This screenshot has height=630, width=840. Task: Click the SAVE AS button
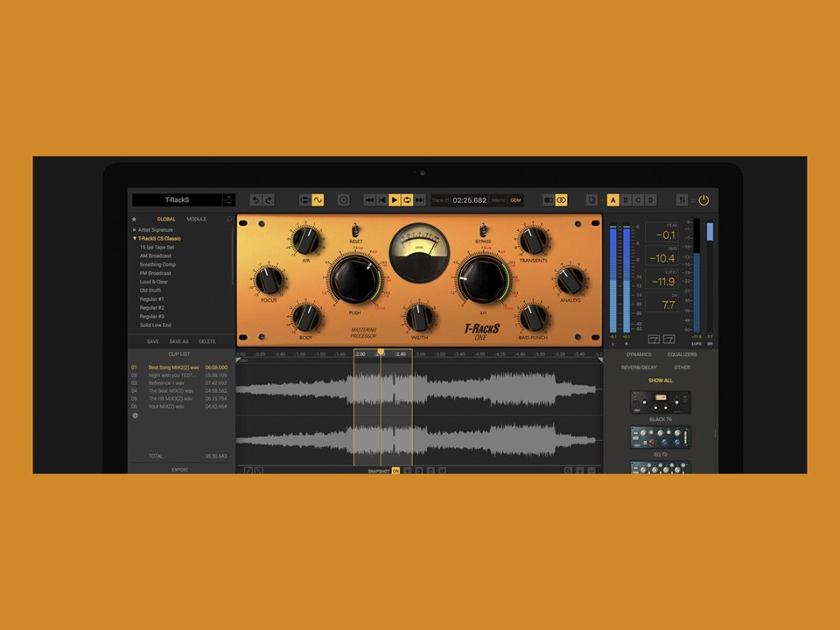coord(178,341)
